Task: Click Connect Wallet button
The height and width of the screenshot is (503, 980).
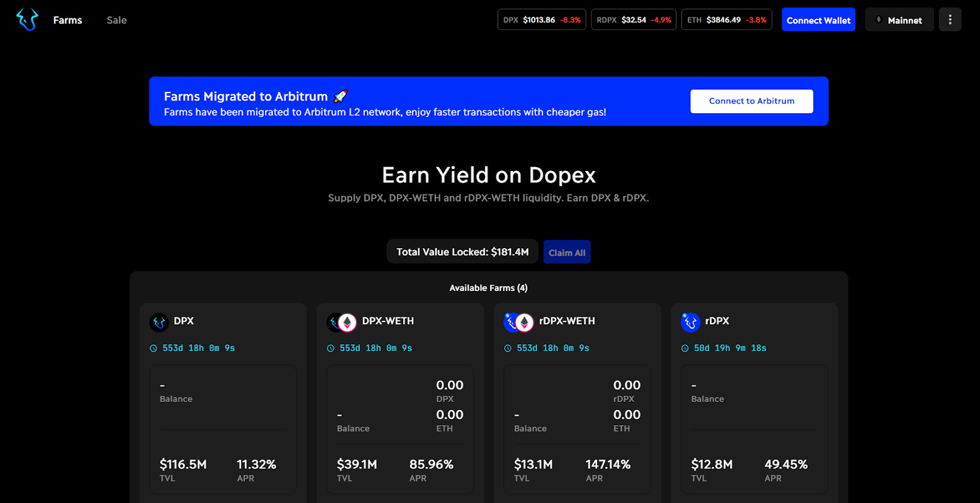Action: click(x=818, y=20)
